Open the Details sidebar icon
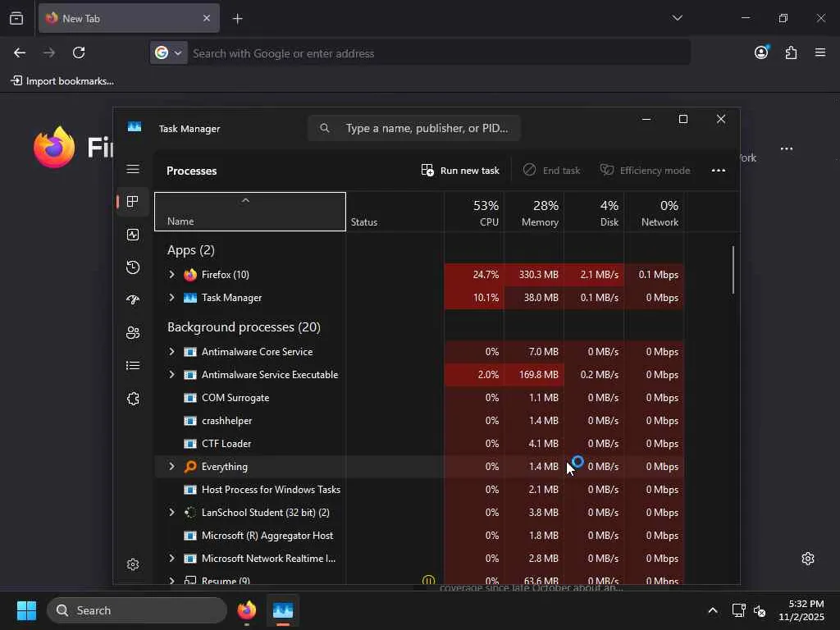 pos(133,365)
